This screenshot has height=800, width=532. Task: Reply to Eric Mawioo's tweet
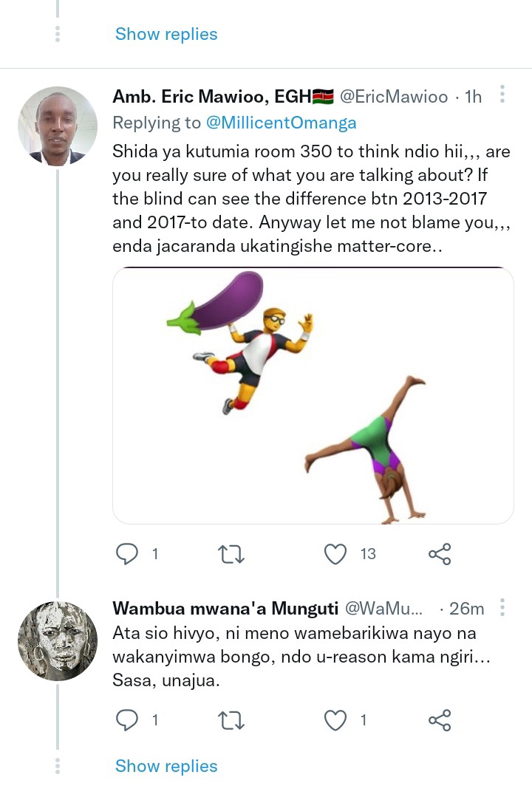(127, 553)
